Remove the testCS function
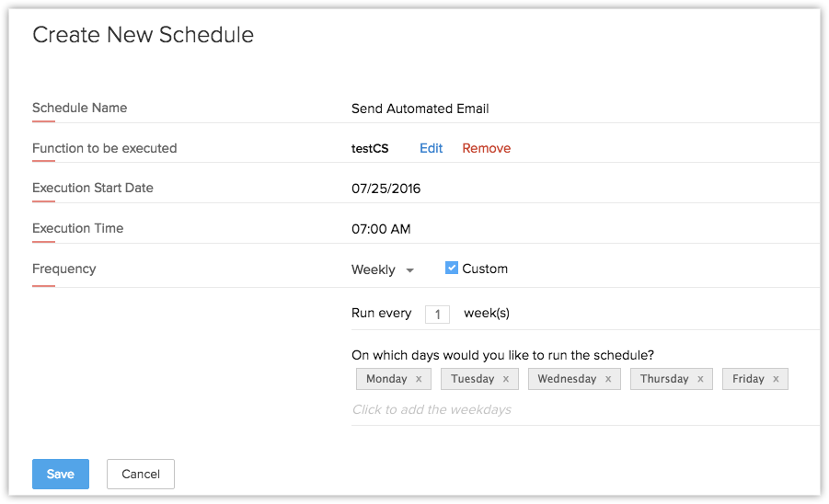The width and height of the screenshot is (829, 504). (x=486, y=148)
